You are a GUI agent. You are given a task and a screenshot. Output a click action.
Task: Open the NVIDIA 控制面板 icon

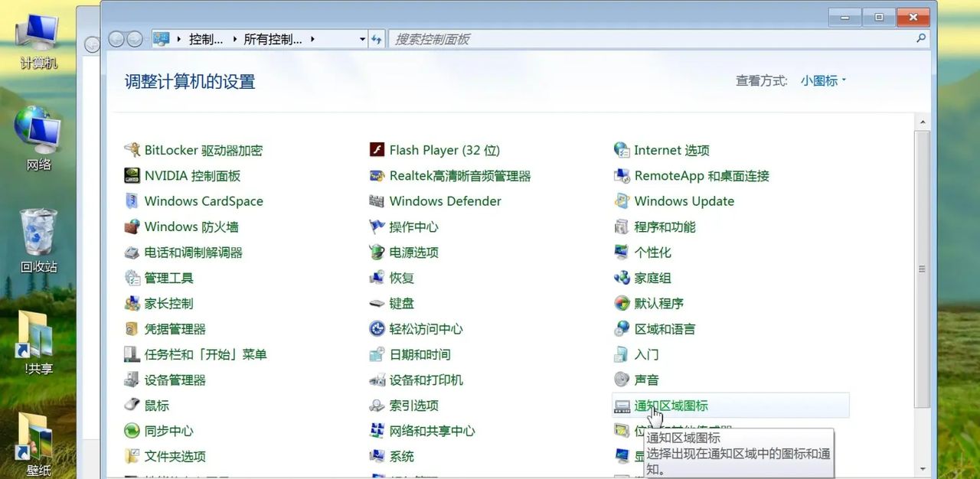click(x=132, y=175)
